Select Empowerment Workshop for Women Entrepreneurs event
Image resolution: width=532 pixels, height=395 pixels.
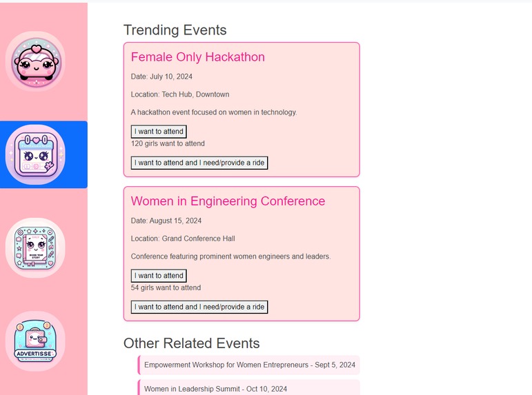[249, 365]
